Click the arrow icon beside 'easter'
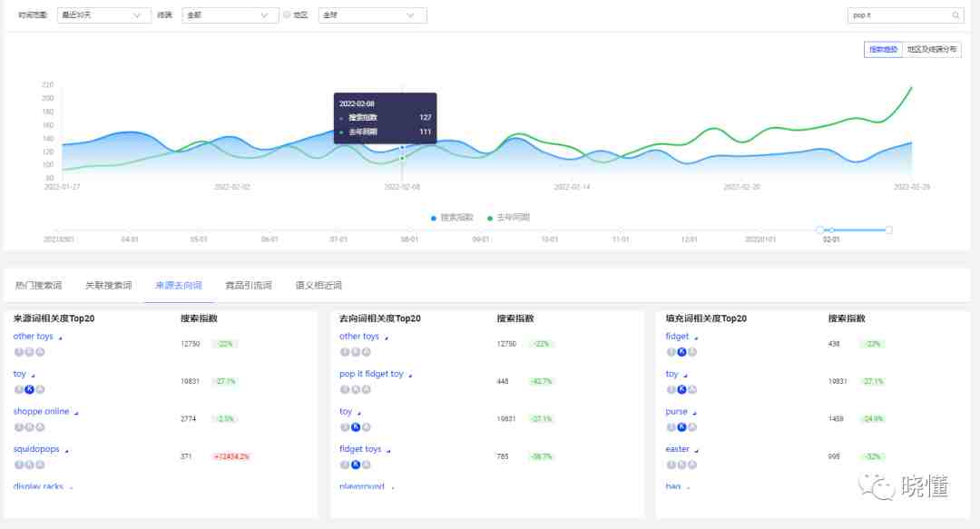This screenshot has width=980, height=529. click(696, 450)
